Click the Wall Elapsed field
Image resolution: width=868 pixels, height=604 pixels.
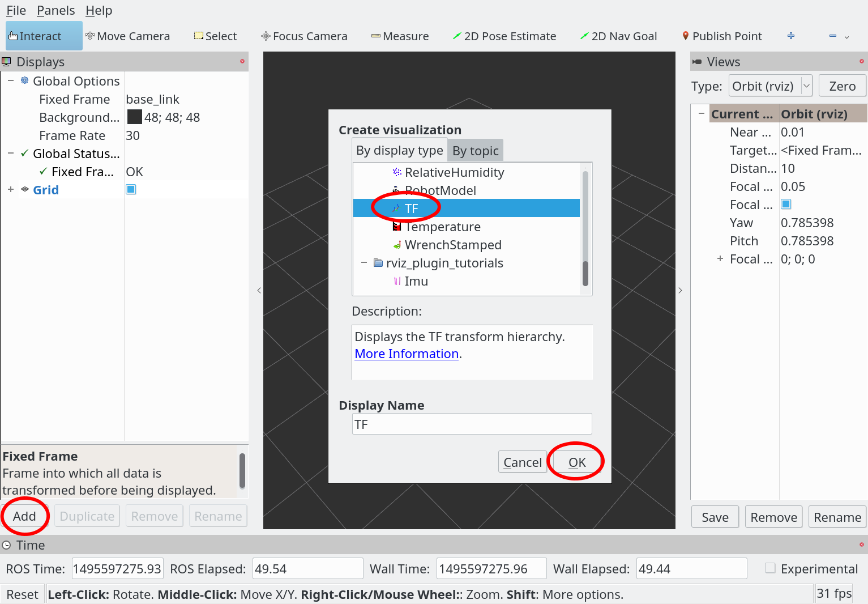[x=691, y=568]
